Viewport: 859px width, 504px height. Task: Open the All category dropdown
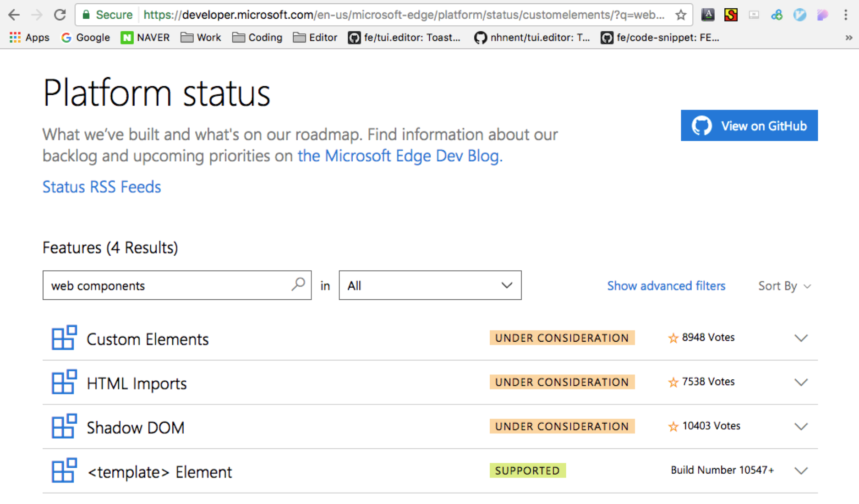point(430,285)
